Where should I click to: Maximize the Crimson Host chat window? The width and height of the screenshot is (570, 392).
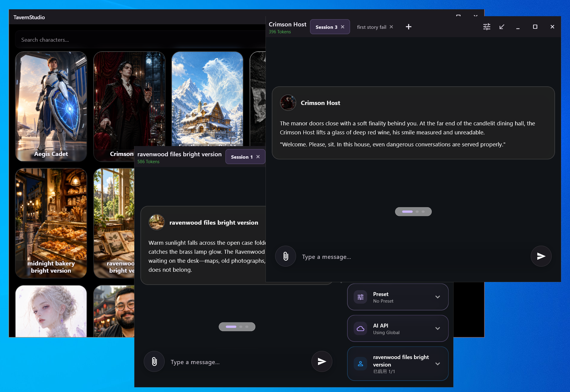point(535,27)
